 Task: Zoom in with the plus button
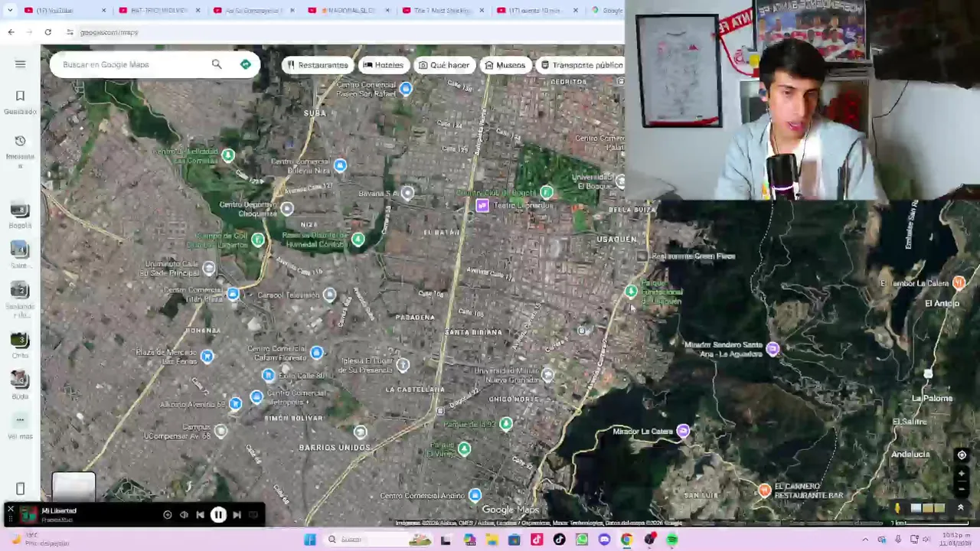tap(962, 474)
